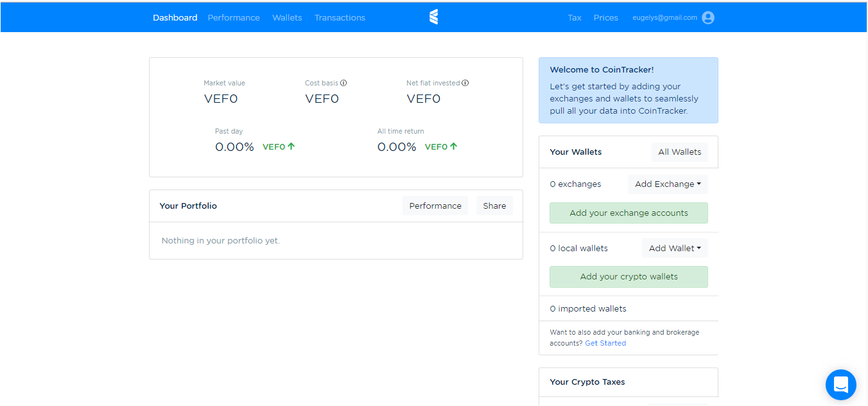This screenshot has height=406, width=868.
Task: Click the All time return green arrow
Action: 454,146
